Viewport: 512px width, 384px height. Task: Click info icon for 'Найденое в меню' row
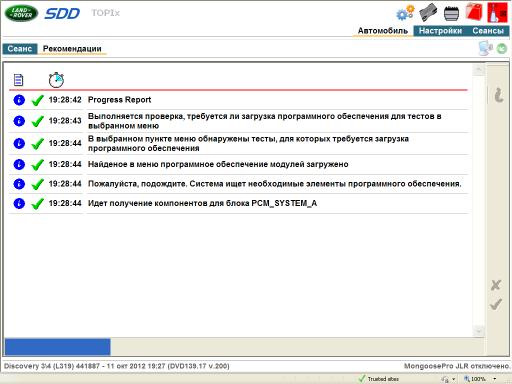click(x=19, y=164)
